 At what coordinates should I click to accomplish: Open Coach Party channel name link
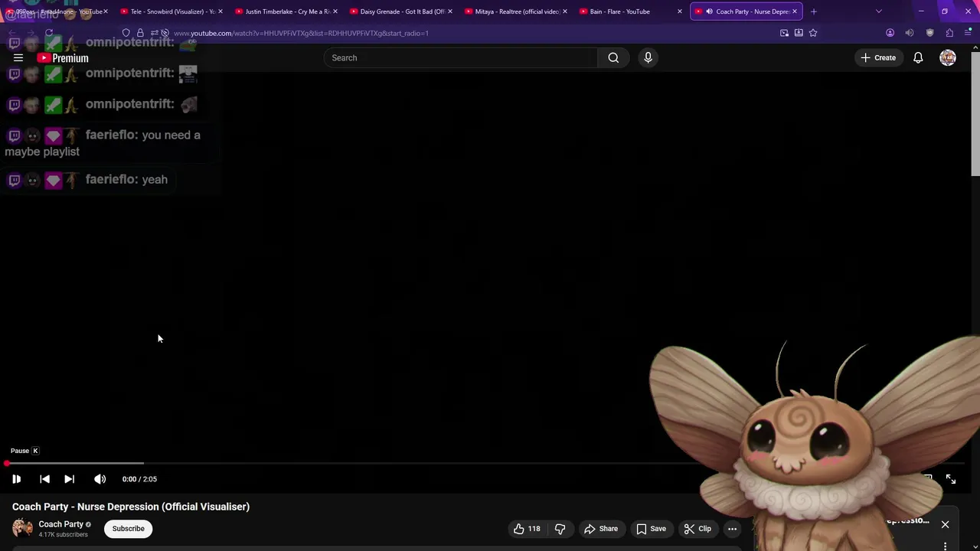[x=61, y=524]
